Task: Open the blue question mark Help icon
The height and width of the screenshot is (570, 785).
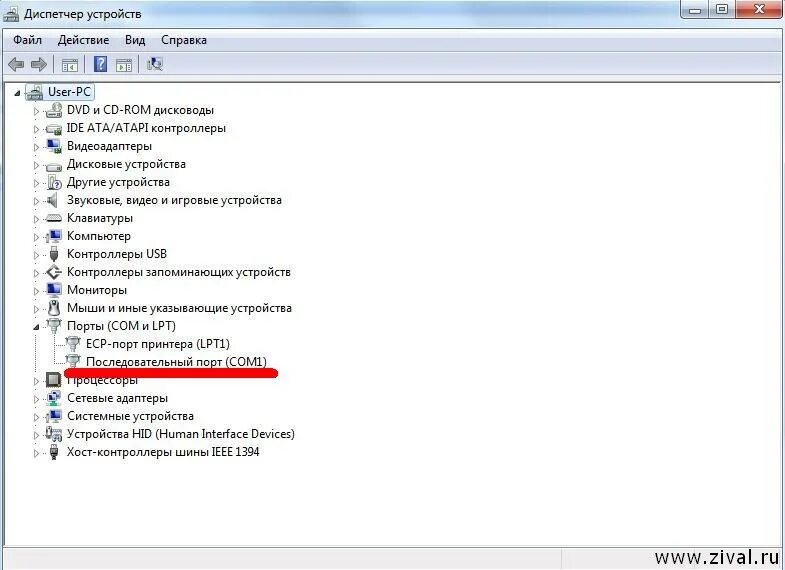Action: (x=100, y=64)
